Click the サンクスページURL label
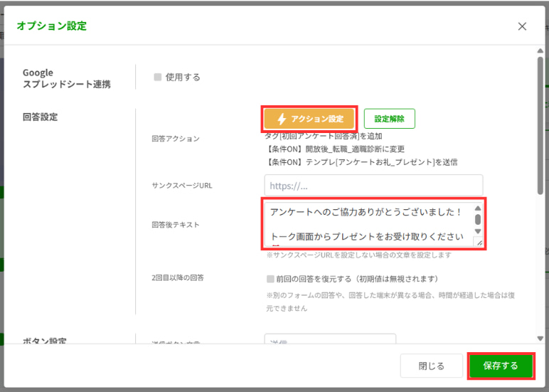Image resolution: width=549 pixels, height=392 pixels. (182, 185)
